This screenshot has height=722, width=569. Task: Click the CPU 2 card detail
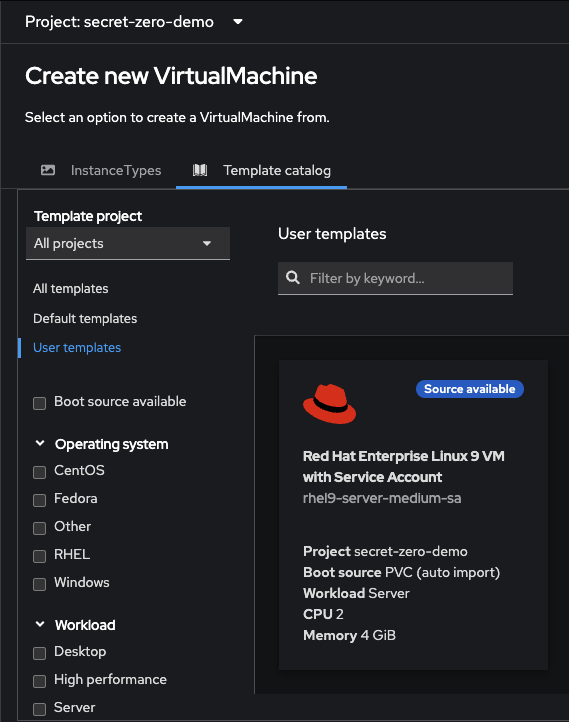(323, 614)
